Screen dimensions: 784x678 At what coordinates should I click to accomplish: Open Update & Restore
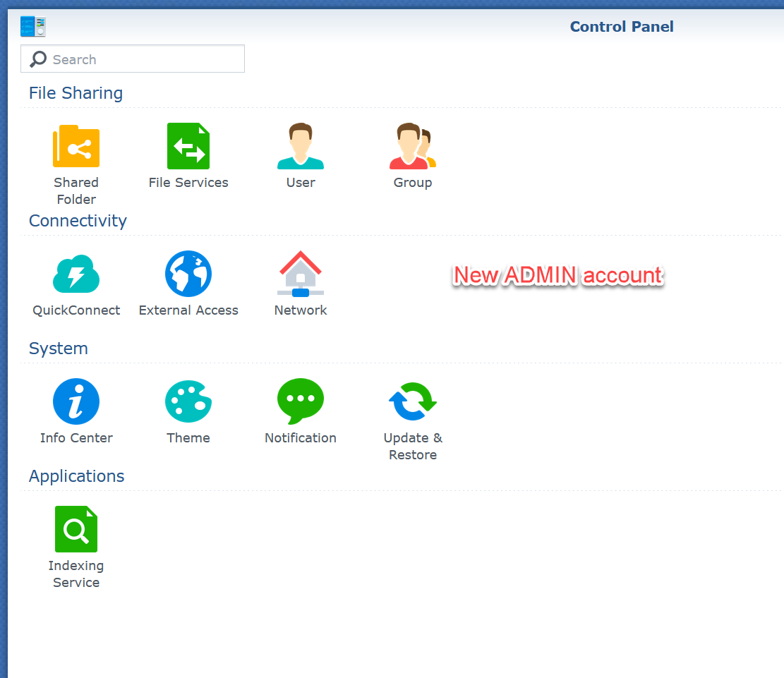point(413,402)
